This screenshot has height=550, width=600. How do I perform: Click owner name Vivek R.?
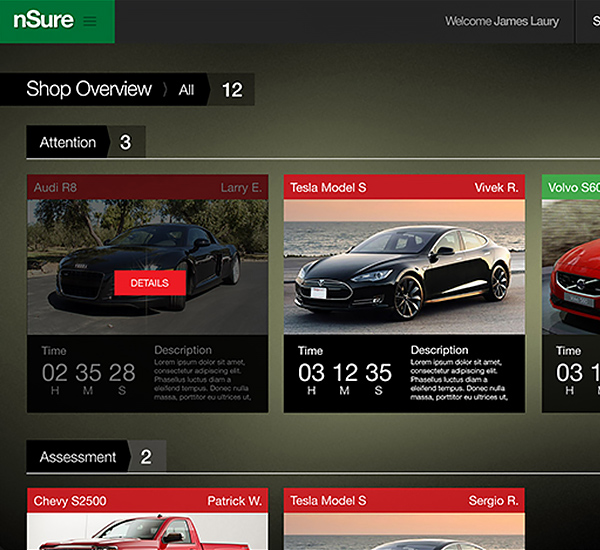point(497,188)
